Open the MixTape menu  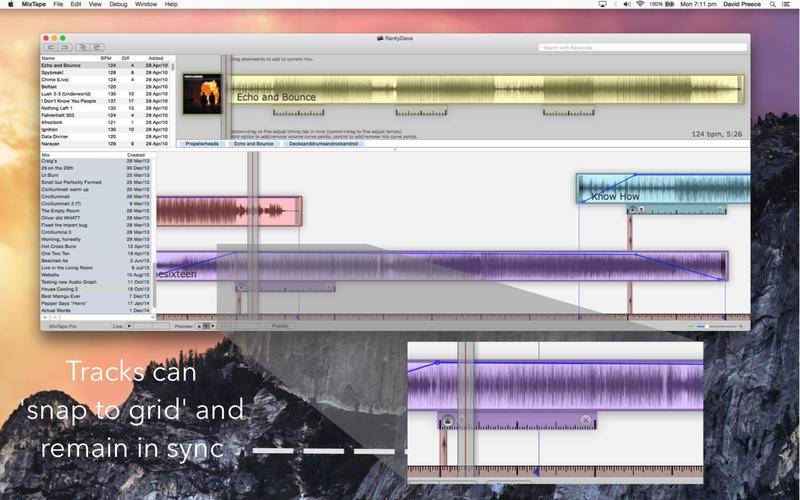[x=34, y=4]
